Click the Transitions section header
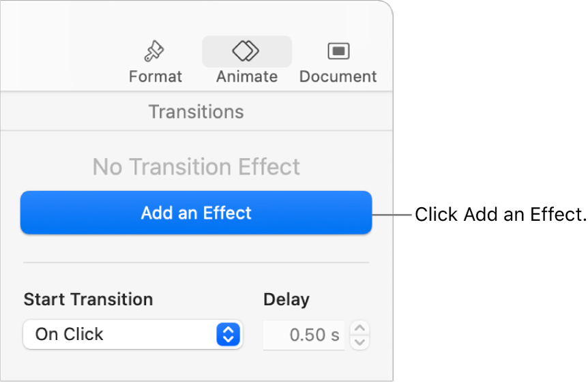This screenshot has width=588, height=383. tap(196, 112)
